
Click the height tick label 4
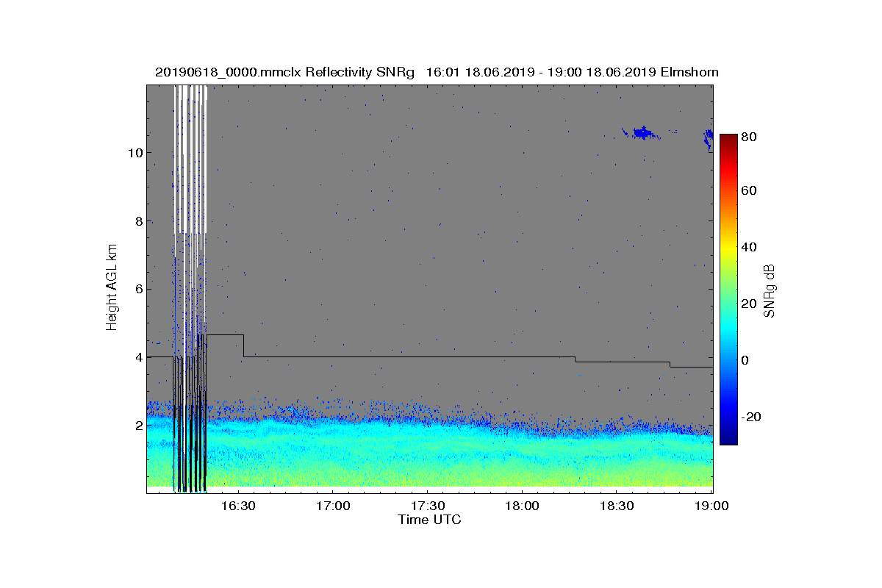tap(137, 356)
